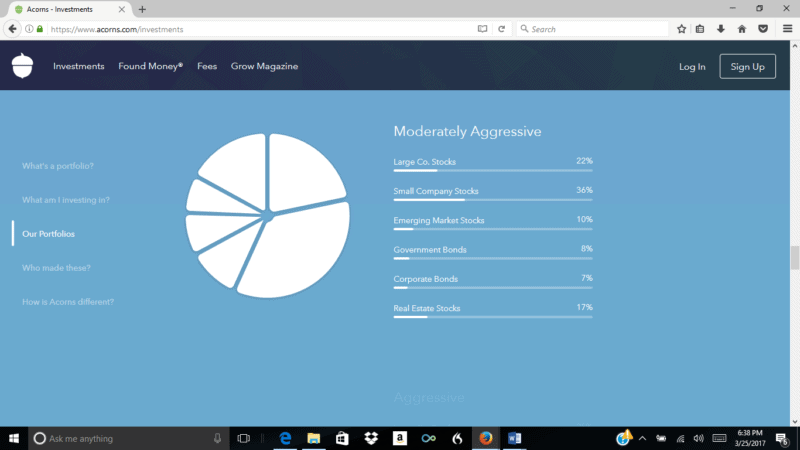The height and width of the screenshot is (450, 800).
Task: Open Windows Start menu
Action: 14,438
